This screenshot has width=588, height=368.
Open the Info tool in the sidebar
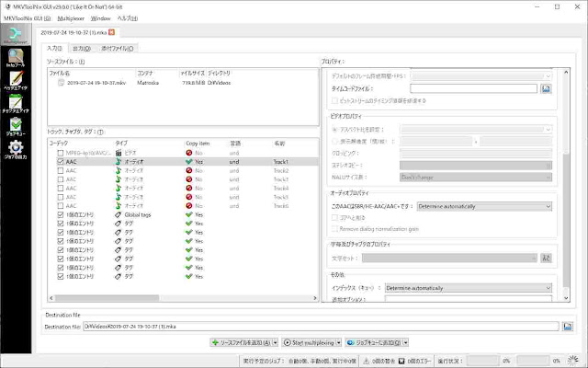coord(16,58)
